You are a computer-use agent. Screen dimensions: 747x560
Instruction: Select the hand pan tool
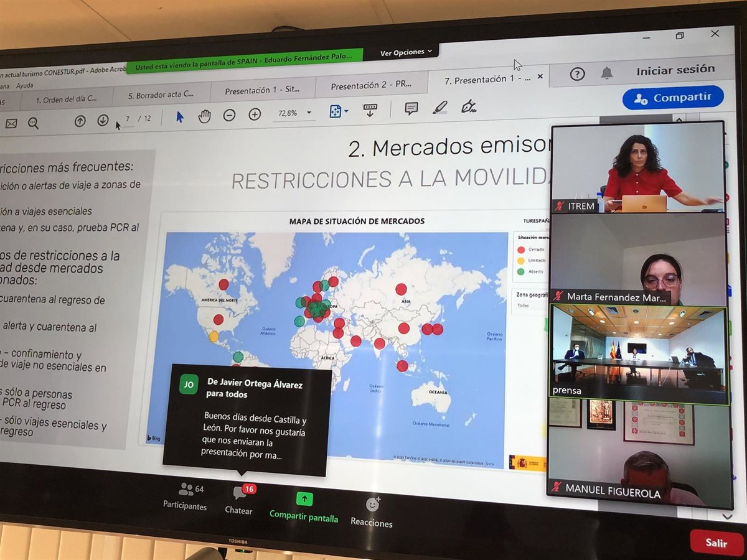(204, 116)
